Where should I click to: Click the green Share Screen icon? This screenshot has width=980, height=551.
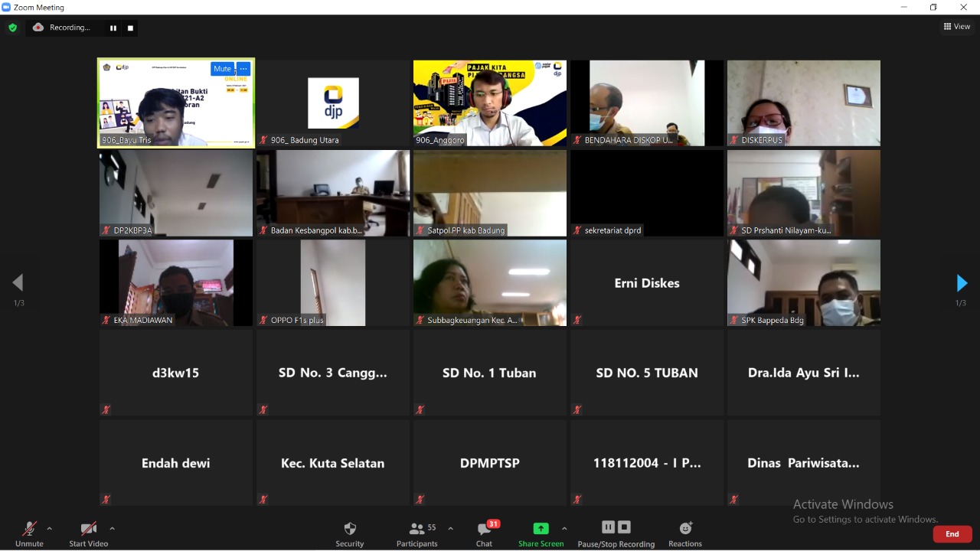pos(541,529)
